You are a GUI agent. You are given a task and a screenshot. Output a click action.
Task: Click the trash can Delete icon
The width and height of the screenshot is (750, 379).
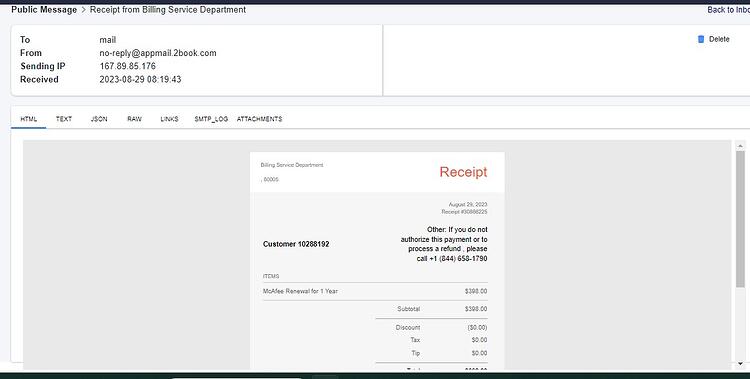point(701,39)
